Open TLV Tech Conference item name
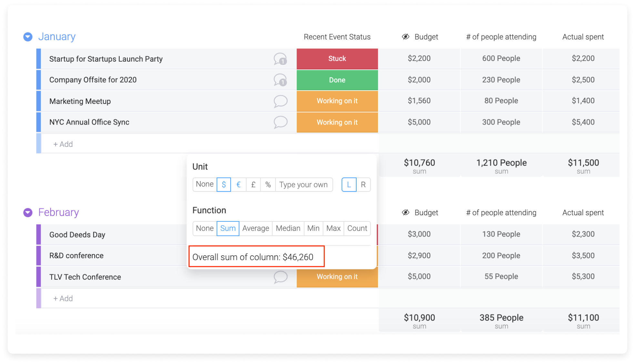 pyautogui.click(x=85, y=277)
